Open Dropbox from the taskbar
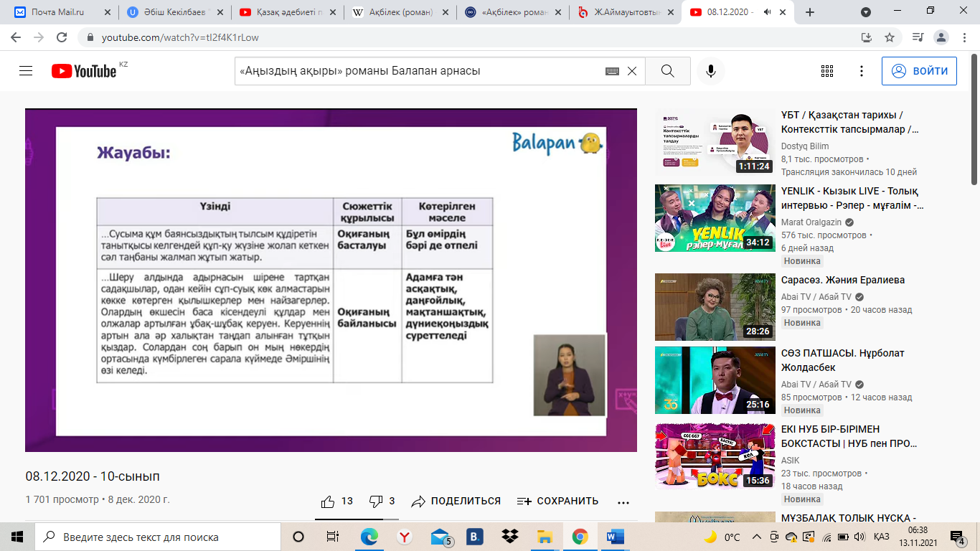 pyautogui.click(x=510, y=537)
